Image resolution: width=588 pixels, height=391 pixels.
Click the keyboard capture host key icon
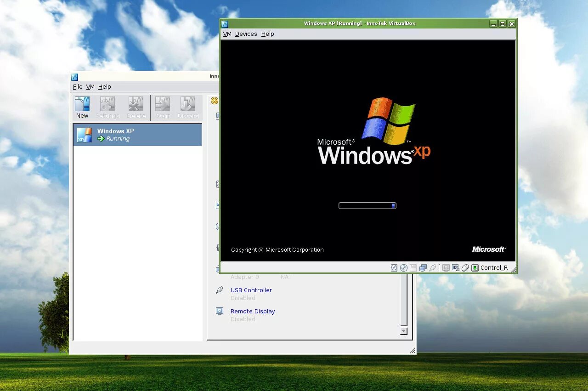pyautogui.click(x=475, y=268)
